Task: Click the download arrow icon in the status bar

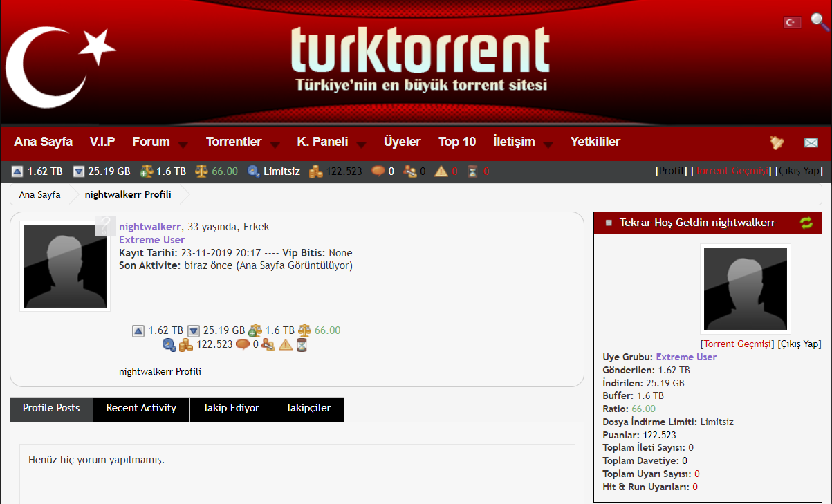Action: [79, 171]
